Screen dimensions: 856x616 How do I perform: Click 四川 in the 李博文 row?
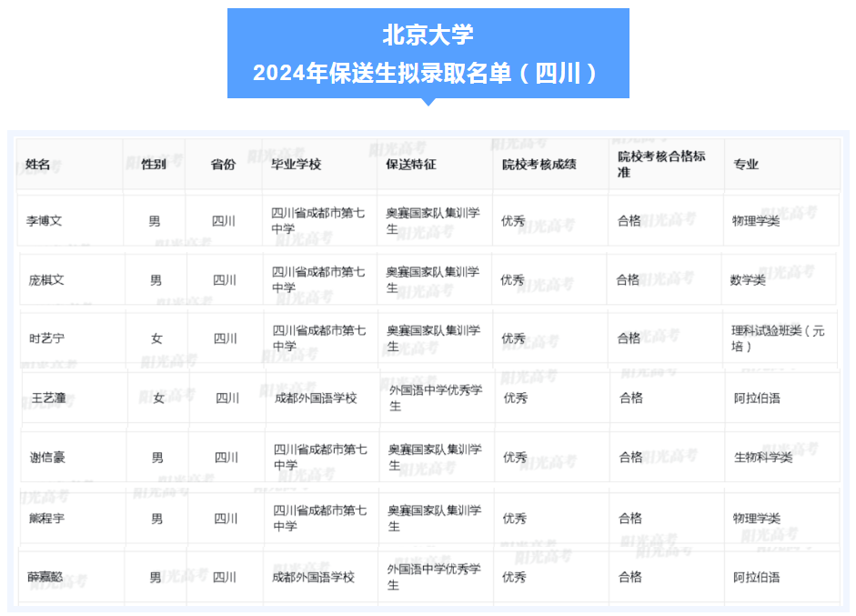(x=224, y=221)
